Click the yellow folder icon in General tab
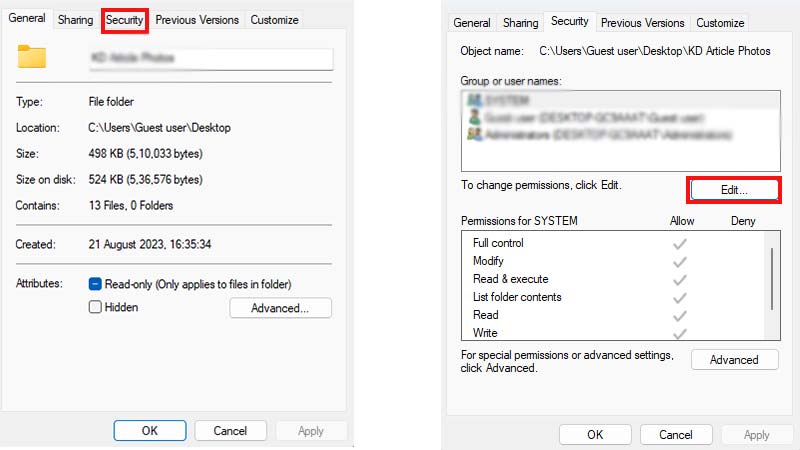Viewport: 800px width, 450px height. pyautogui.click(x=32, y=56)
